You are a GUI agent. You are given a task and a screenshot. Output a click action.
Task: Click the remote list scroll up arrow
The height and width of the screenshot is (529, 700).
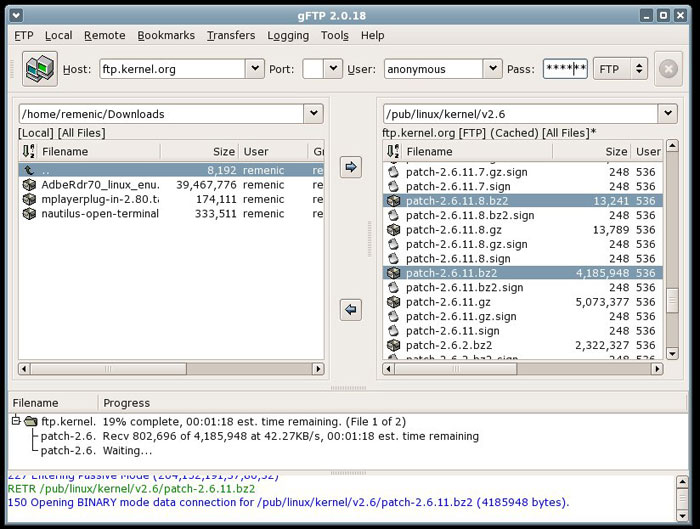672,145
